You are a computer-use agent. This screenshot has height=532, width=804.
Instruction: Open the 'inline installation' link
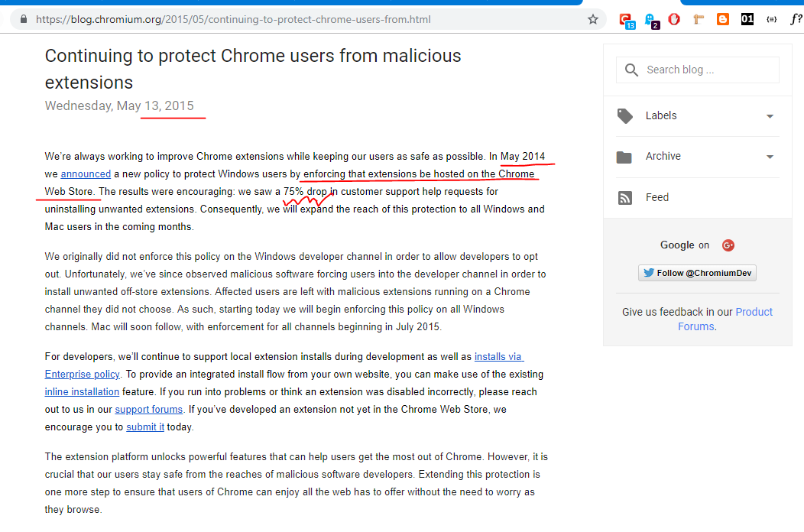click(82, 392)
